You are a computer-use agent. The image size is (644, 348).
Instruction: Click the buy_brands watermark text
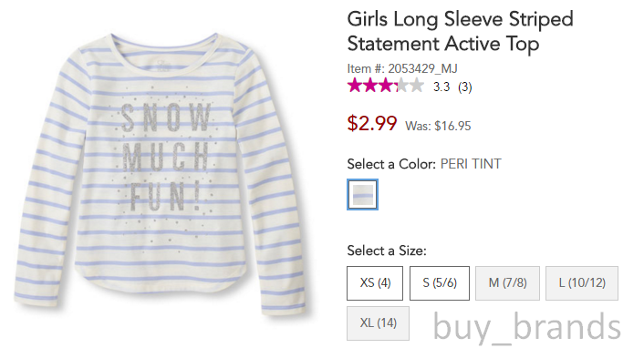527,327
